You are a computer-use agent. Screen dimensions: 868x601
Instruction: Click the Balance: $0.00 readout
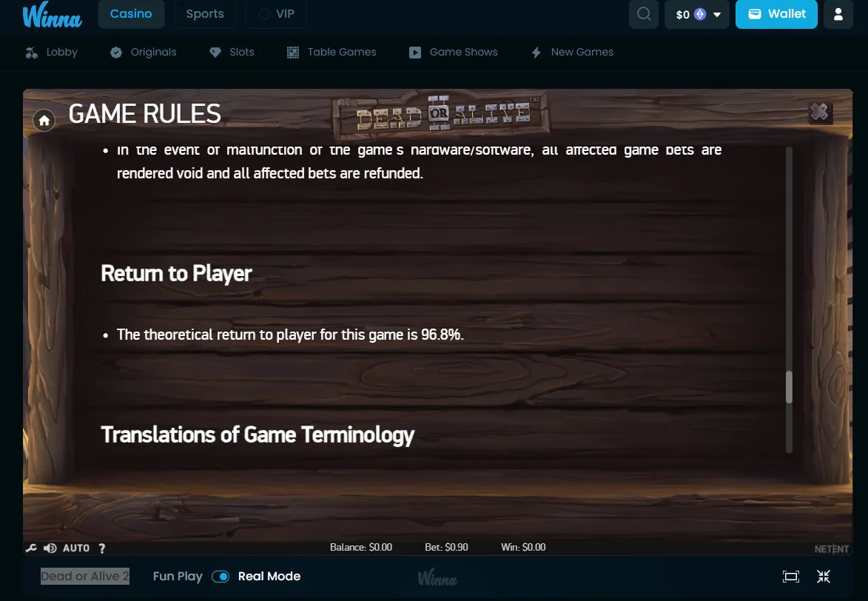click(361, 547)
